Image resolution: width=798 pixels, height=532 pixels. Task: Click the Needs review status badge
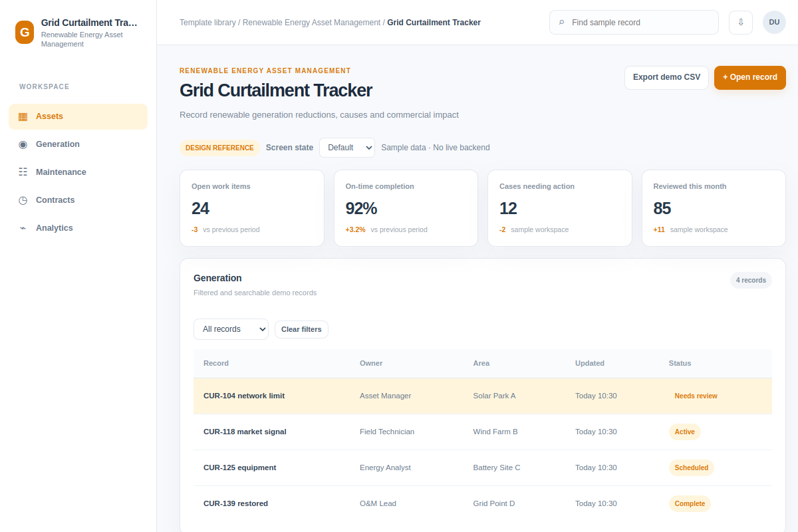coord(696,396)
